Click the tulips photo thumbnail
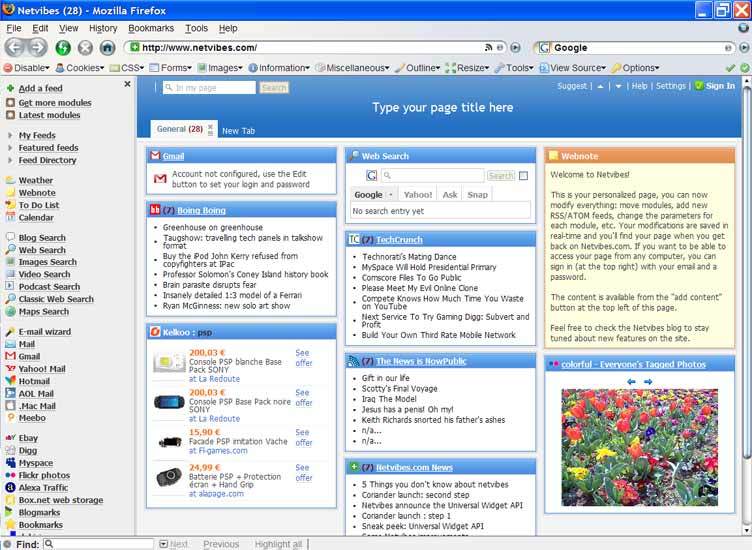Viewport: 752px width, 550px height. click(x=639, y=447)
